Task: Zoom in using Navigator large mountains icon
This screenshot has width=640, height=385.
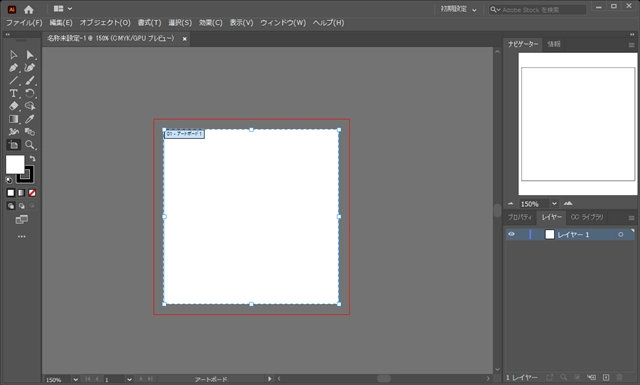Action: (568, 203)
